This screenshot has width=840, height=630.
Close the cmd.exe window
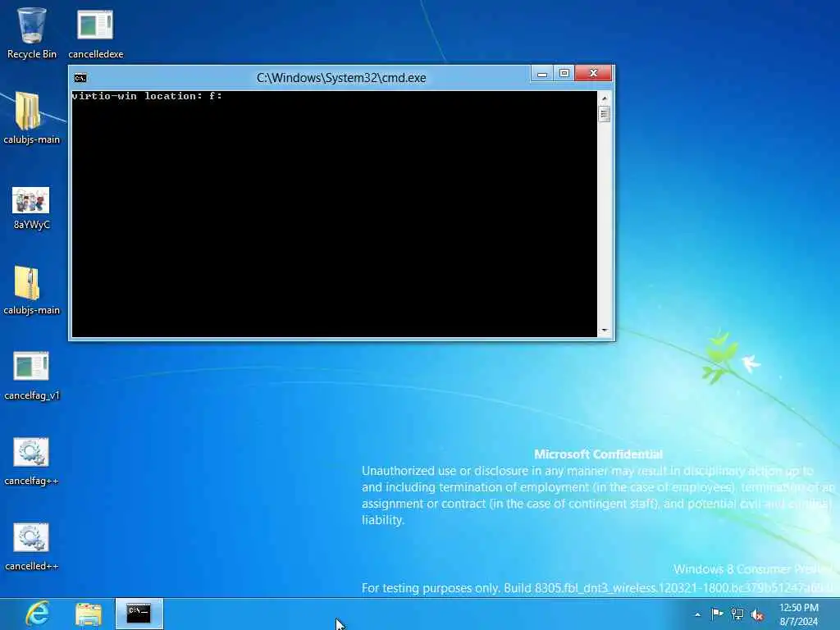pos(593,73)
